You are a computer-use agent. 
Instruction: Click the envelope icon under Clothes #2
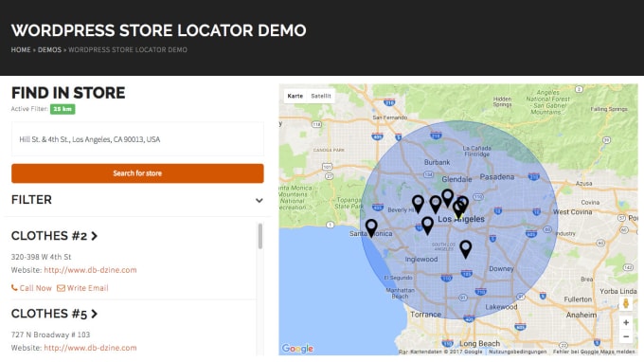pyautogui.click(x=61, y=288)
